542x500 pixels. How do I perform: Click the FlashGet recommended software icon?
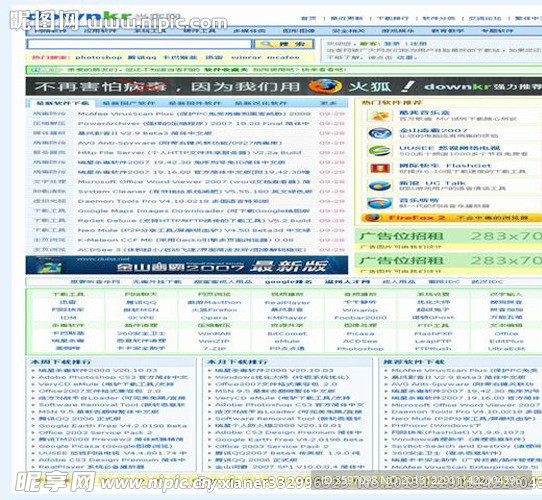pyautogui.click(x=380, y=168)
